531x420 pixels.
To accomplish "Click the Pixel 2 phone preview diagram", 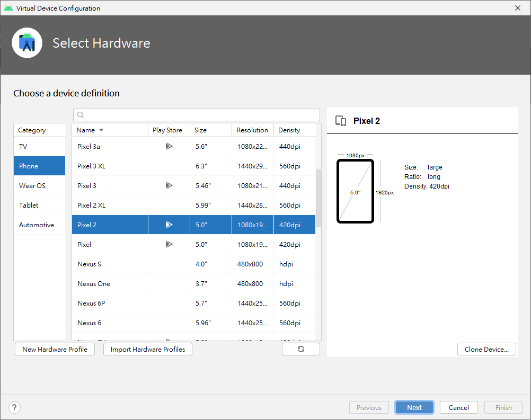I will click(x=355, y=191).
